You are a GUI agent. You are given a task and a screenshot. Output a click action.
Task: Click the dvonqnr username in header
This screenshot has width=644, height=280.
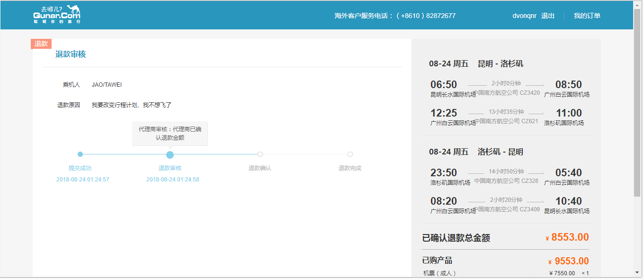coord(524,16)
